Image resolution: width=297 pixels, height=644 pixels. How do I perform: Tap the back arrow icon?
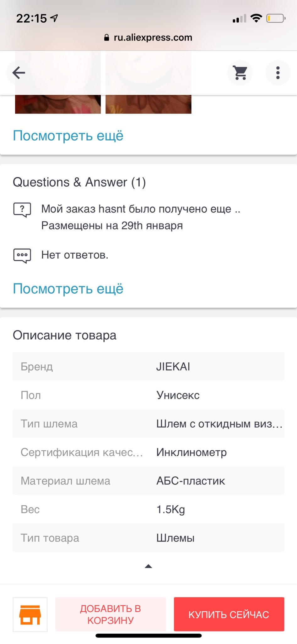(x=19, y=73)
